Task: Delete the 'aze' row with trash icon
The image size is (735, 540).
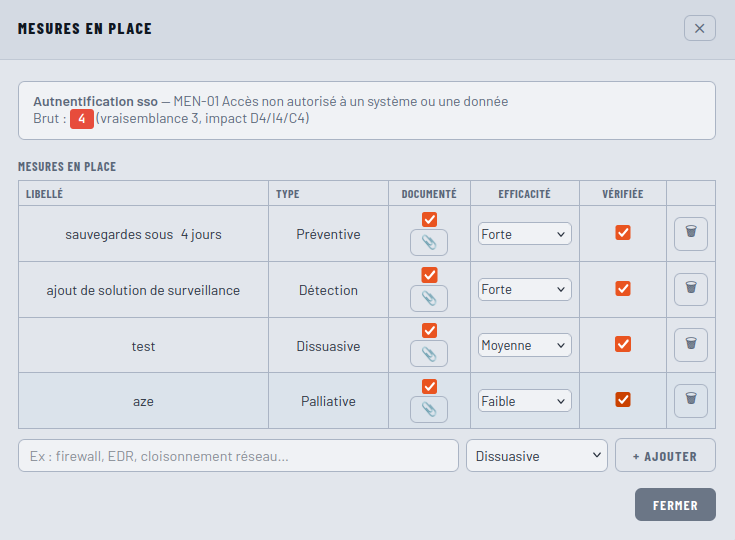Action: click(690, 401)
